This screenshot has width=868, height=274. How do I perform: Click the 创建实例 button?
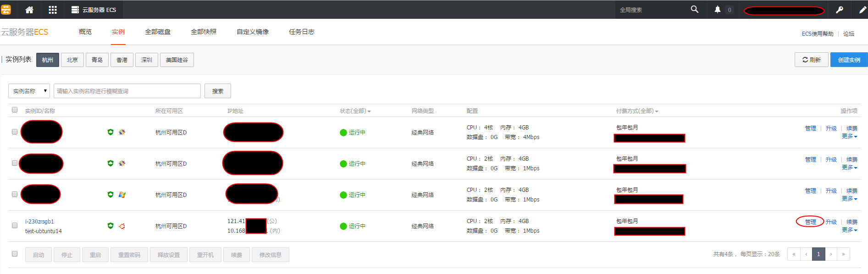849,60
